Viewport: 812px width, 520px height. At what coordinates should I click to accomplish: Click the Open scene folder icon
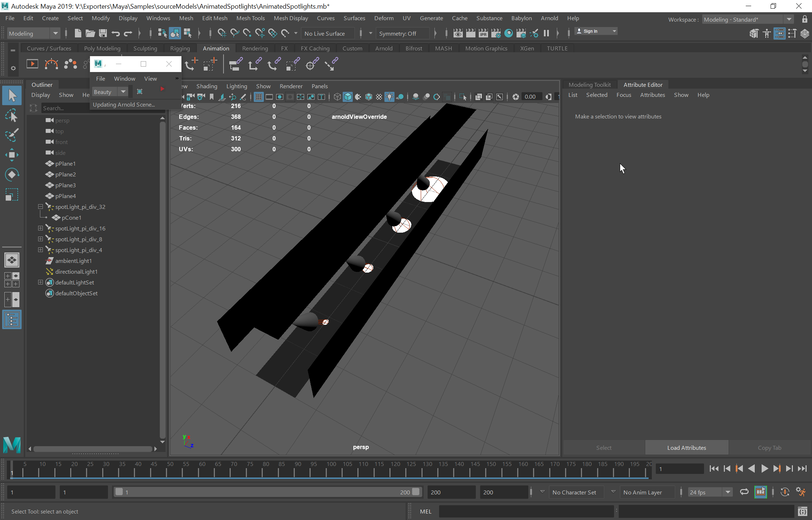[x=90, y=33]
